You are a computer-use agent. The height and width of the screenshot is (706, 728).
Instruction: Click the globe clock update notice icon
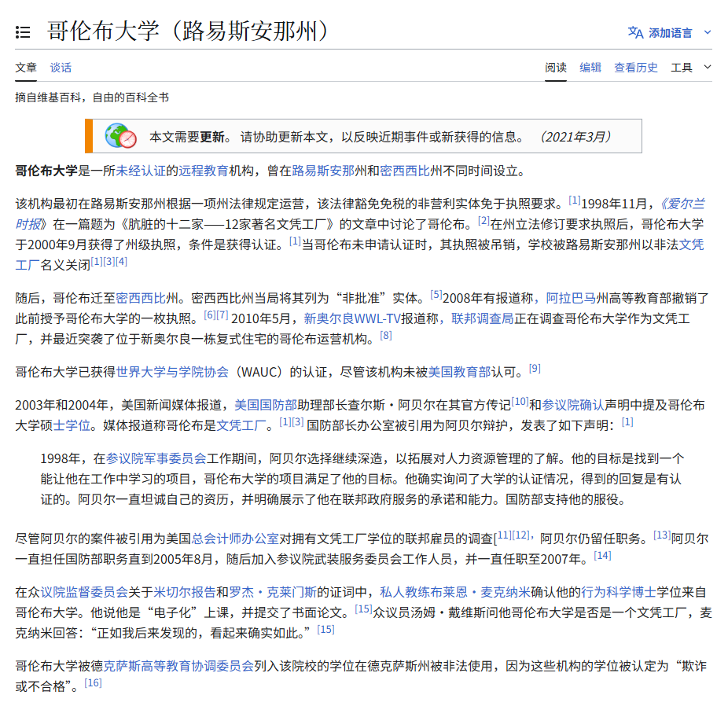(x=121, y=136)
